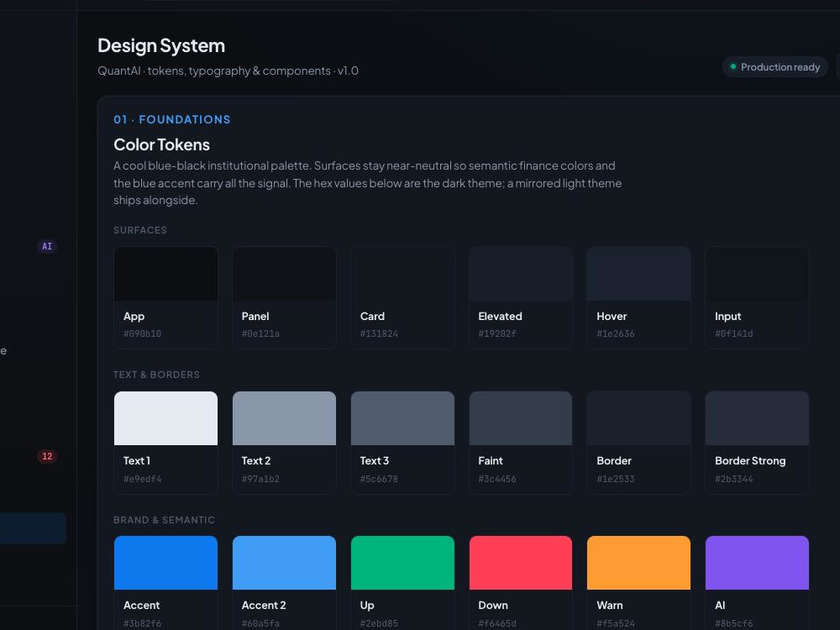Click the SURFACES group label
The height and width of the screenshot is (630, 840).
point(140,230)
